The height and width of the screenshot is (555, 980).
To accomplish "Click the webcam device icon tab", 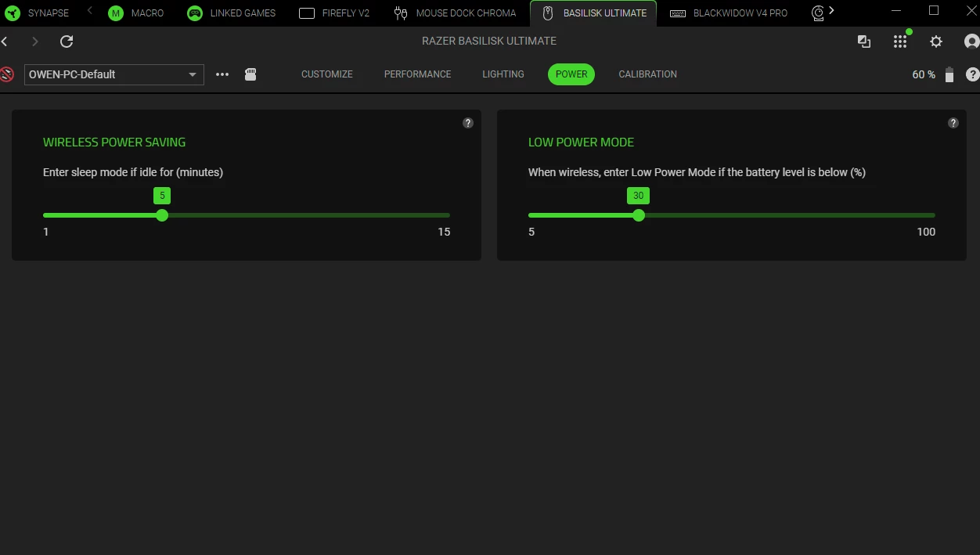I will pyautogui.click(x=818, y=13).
